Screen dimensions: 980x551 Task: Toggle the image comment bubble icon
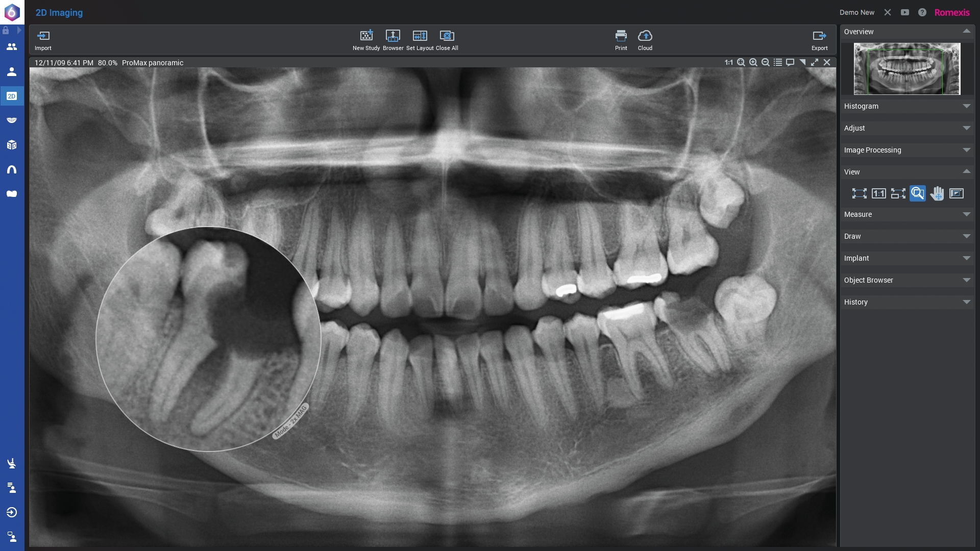790,62
